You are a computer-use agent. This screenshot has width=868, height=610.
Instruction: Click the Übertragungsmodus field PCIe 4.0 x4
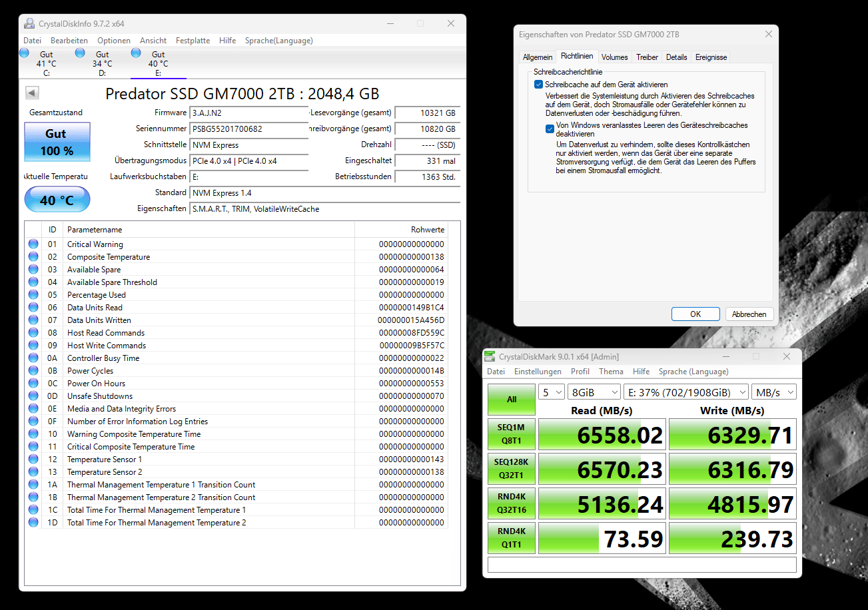tap(248, 161)
